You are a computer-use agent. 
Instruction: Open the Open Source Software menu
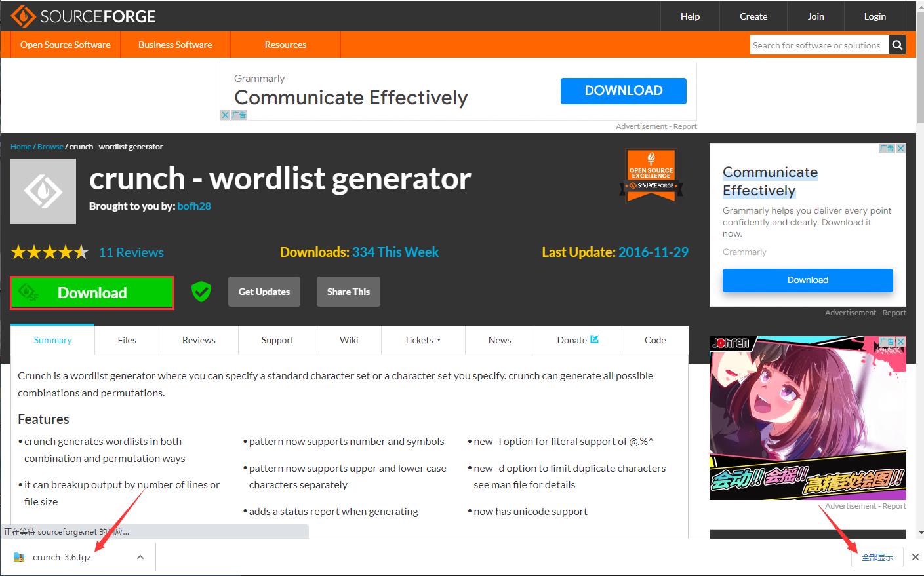click(66, 45)
